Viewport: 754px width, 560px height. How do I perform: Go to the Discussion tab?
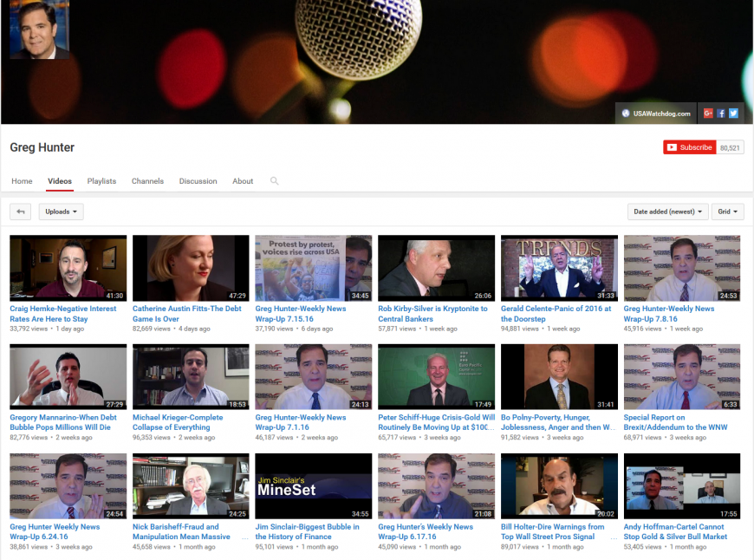tap(198, 181)
